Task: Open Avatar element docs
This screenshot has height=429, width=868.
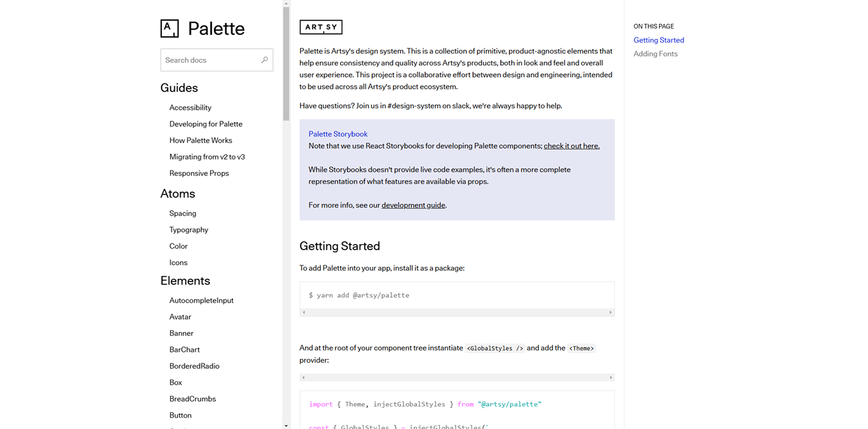Action: click(x=180, y=317)
